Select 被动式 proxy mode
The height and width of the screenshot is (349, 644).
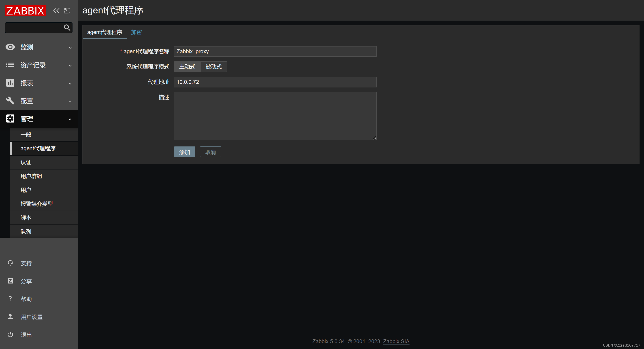click(x=213, y=67)
